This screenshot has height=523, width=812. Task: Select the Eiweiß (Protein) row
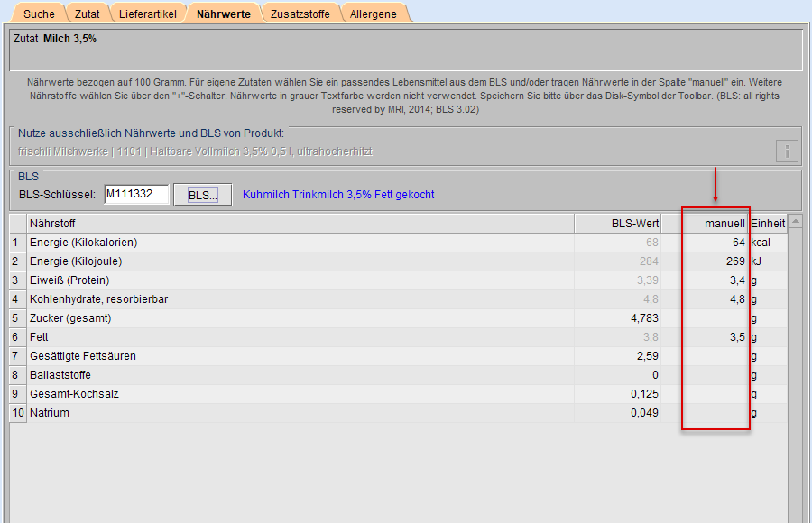click(399, 280)
